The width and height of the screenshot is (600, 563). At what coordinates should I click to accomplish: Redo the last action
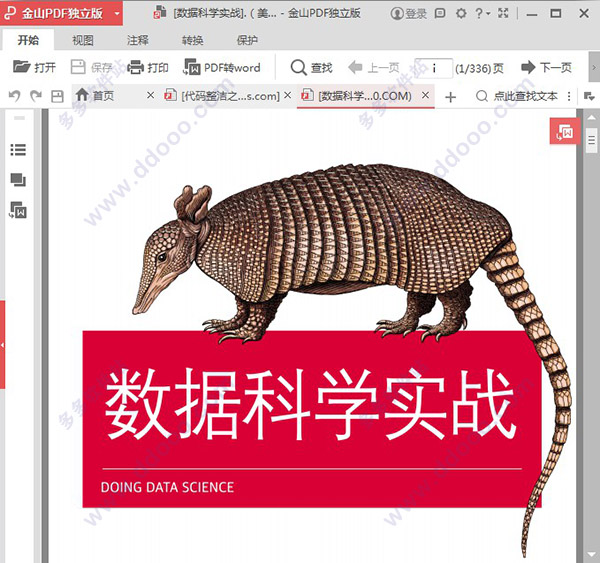tap(36, 96)
